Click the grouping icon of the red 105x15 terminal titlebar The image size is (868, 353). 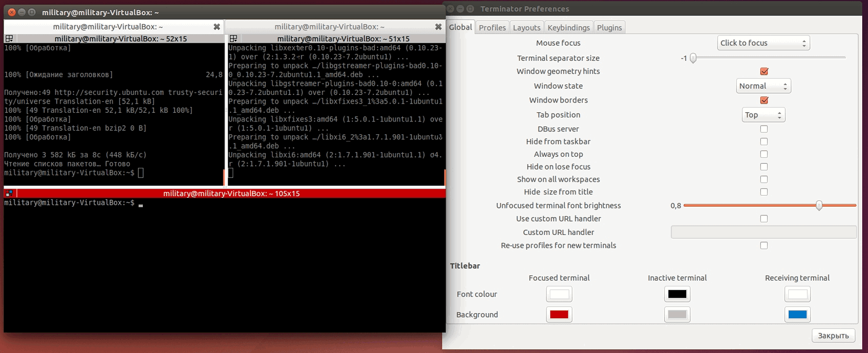pyautogui.click(x=9, y=193)
